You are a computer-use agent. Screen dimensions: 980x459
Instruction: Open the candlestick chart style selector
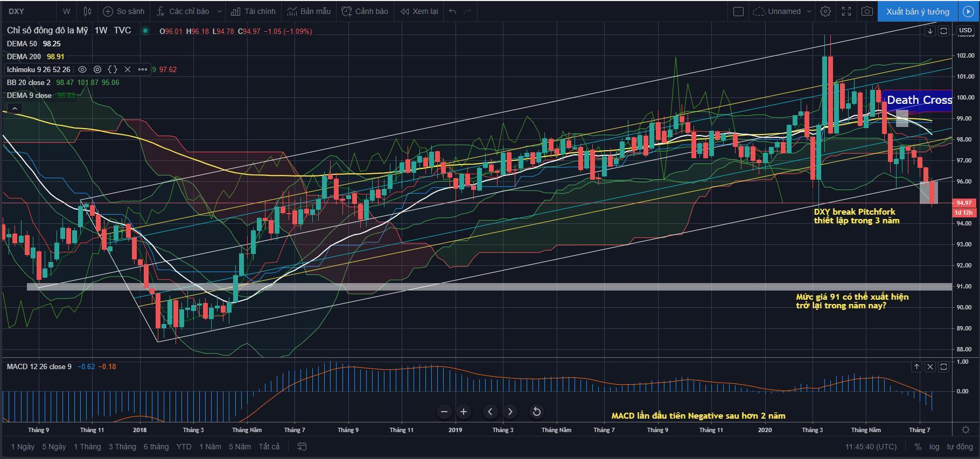pyautogui.click(x=87, y=11)
